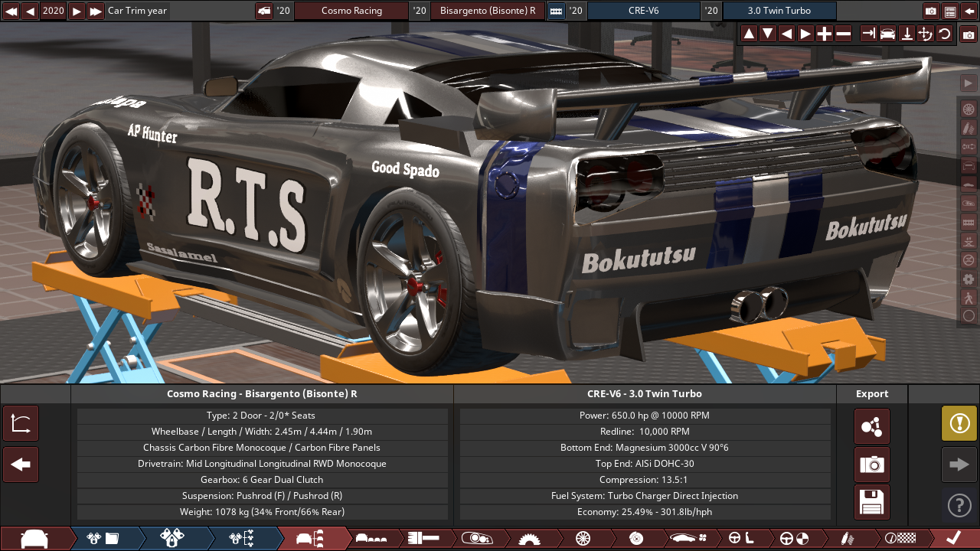Toggle circle icon at sidebar bottom

[969, 316]
